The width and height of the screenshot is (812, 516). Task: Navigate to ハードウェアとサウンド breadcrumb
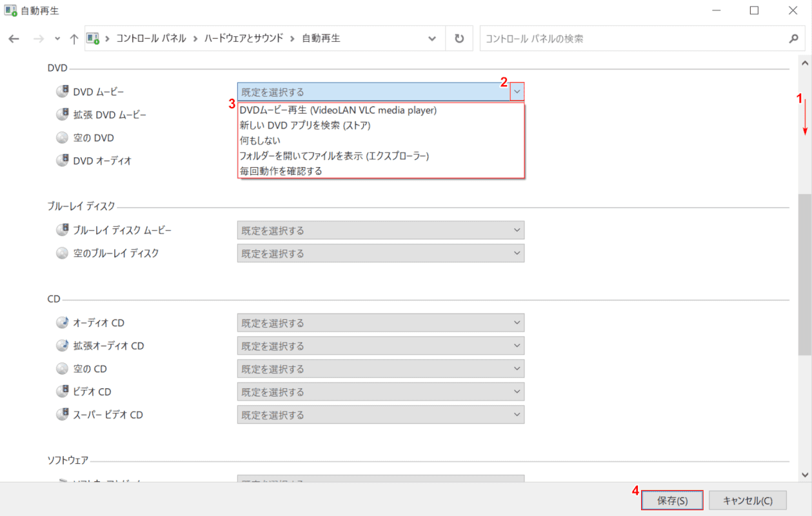244,39
